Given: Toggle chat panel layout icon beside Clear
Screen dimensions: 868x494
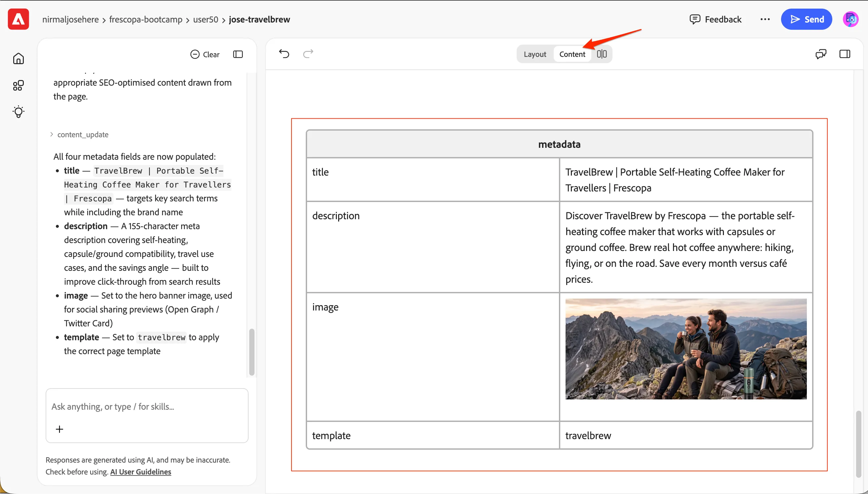Looking at the screenshot, I should click(238, 54).
